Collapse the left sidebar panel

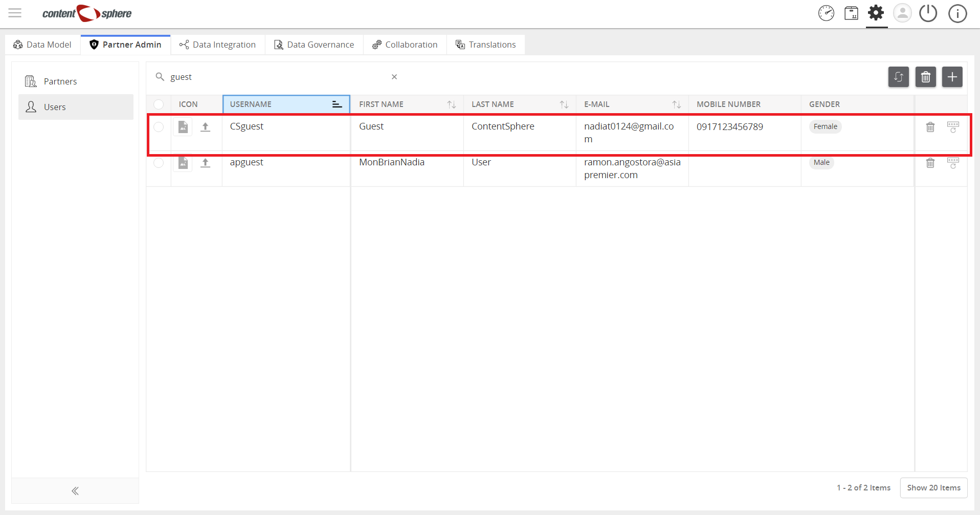tap(75, 491)
